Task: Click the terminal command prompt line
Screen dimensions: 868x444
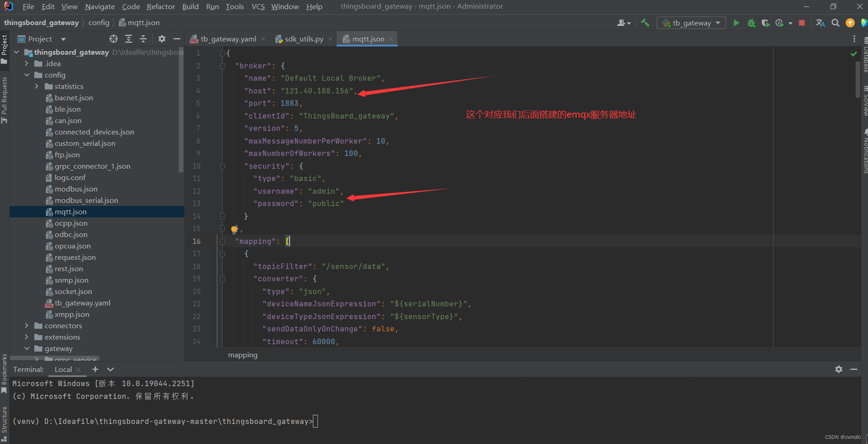Action: pyautogui.click(x=164, y=421)
